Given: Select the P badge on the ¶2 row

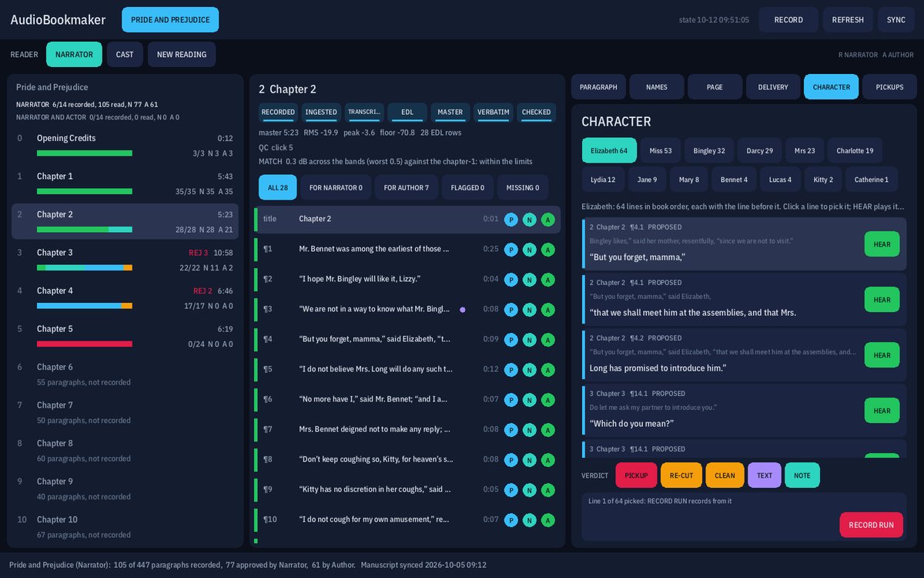Looking at the screenshot, I should pos(511,280).
